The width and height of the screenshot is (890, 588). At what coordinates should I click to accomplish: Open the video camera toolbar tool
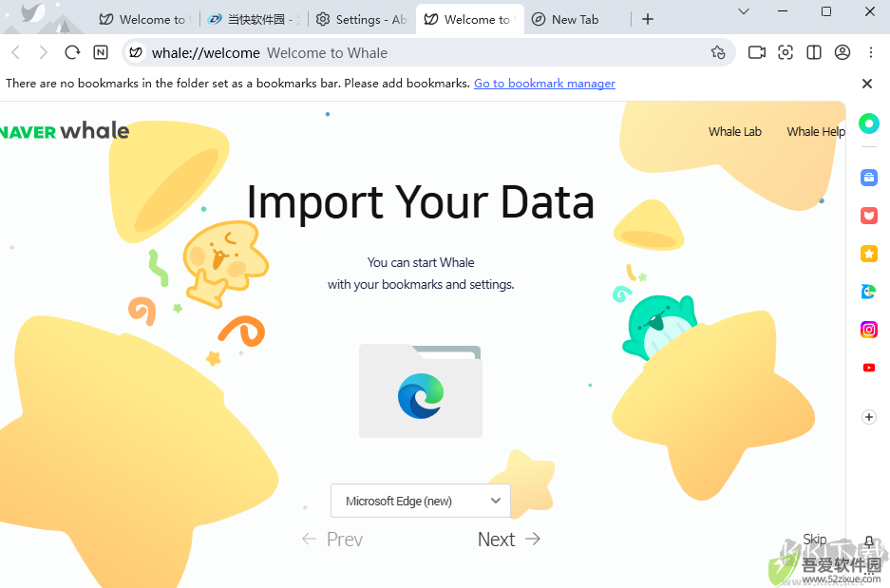[x=757, y=53]
